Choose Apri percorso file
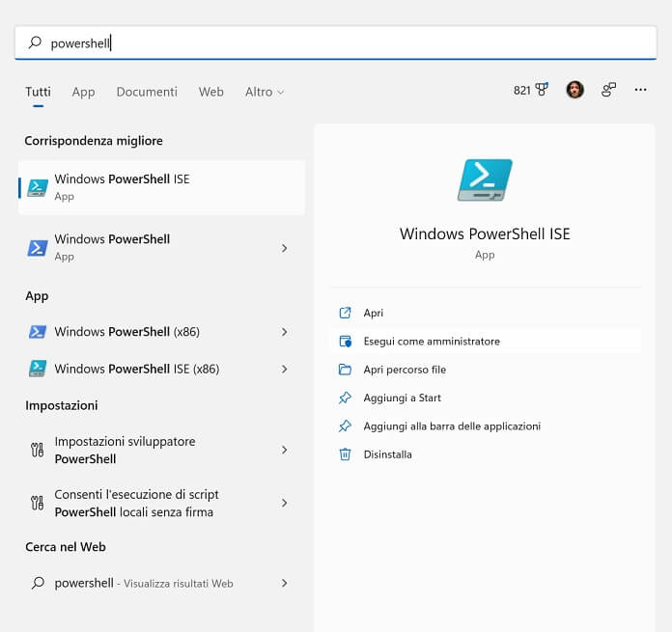Screen dimensions: 672x632 [485, 370]
